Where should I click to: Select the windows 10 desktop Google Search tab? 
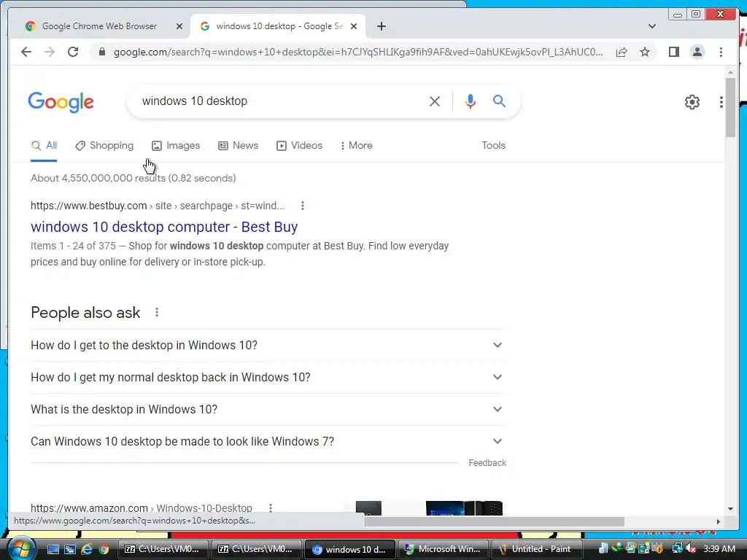pos(279,26)
